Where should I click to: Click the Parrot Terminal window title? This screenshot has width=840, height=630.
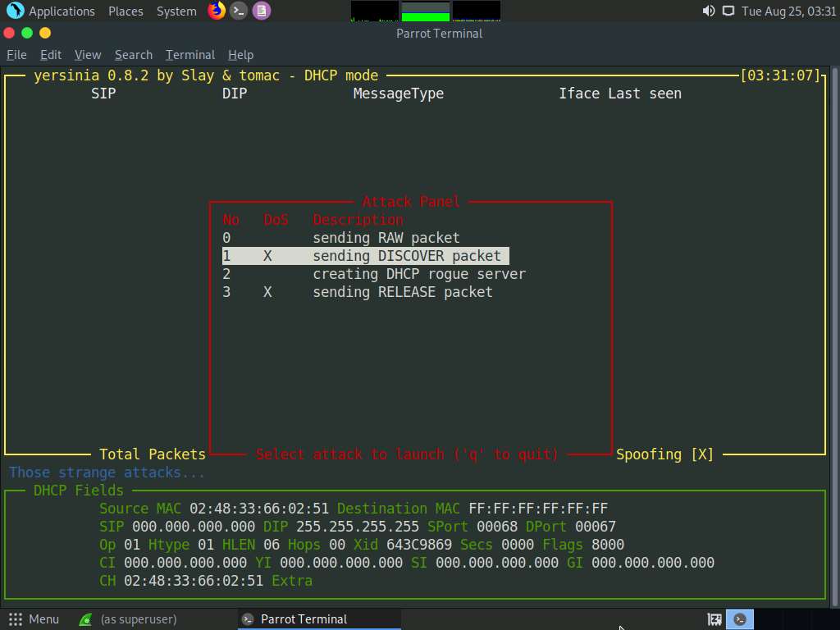tap(440, 33)
